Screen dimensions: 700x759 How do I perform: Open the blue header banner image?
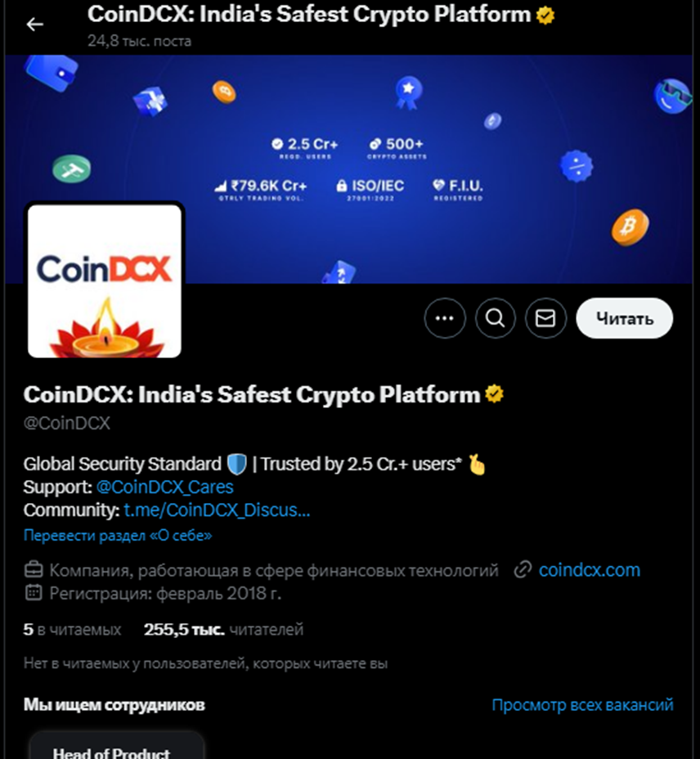point(348,169)
